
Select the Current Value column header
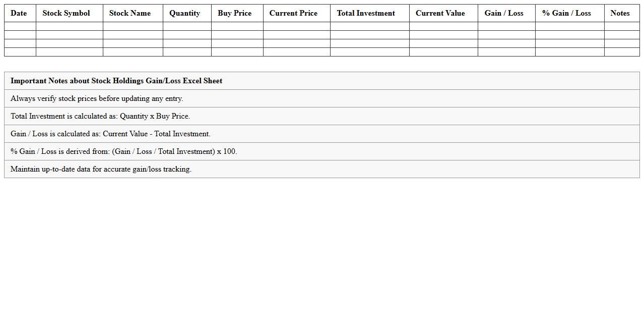(x=440, y=13)
